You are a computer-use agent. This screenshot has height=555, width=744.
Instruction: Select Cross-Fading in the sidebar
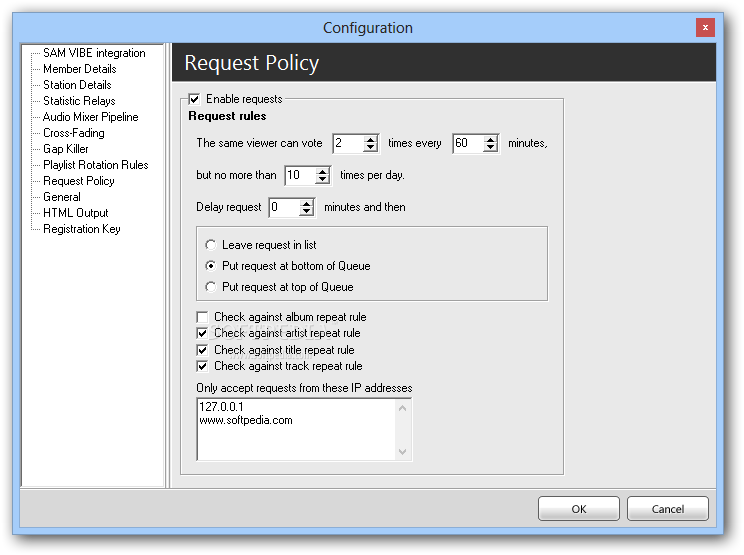coord(74,133)
